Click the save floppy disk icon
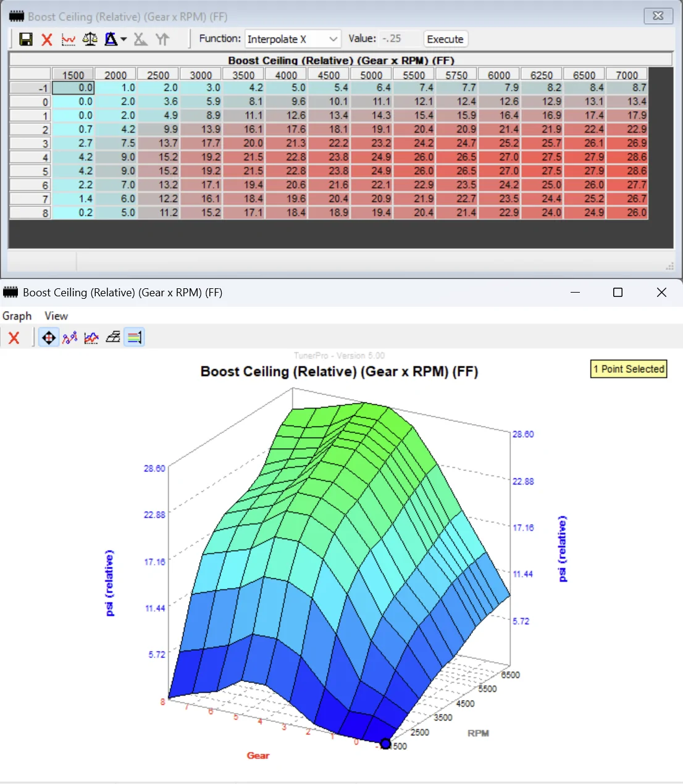 click(x=26, y=40)
